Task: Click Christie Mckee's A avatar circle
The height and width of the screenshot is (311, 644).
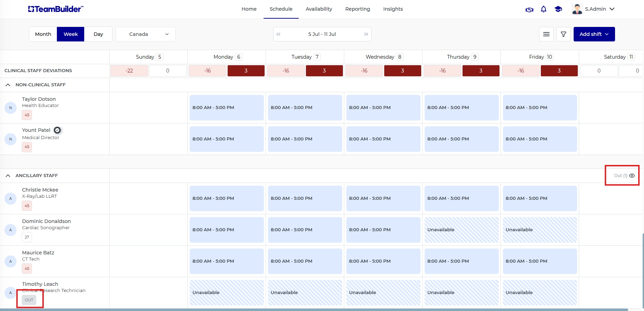Action: [10, 198]
